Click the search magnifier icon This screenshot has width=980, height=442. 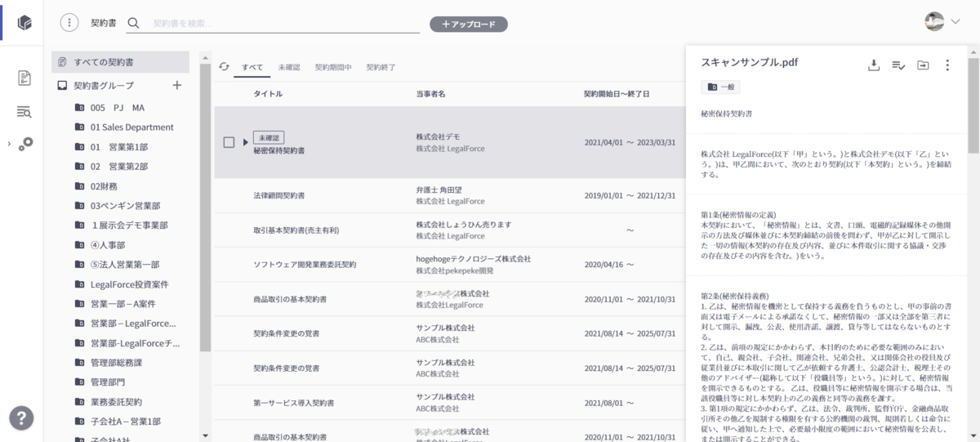click(x=134, y=23)
